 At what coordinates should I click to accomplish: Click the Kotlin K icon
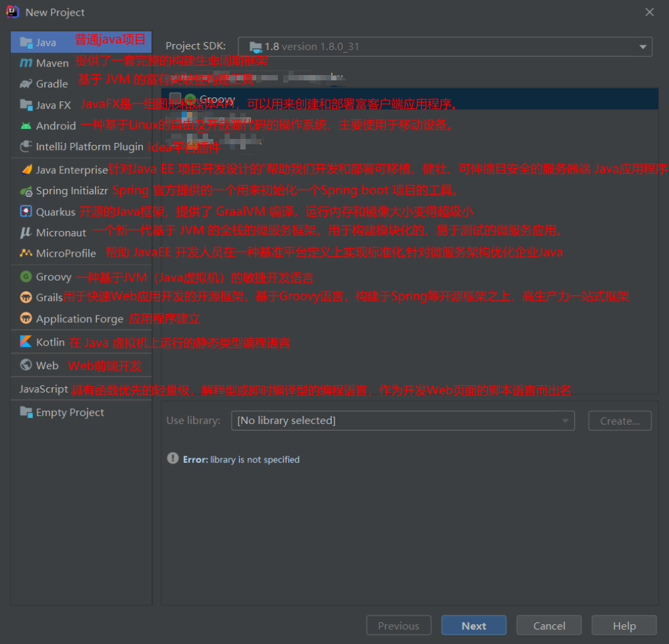pyautogui.click(x=26, y=341)
